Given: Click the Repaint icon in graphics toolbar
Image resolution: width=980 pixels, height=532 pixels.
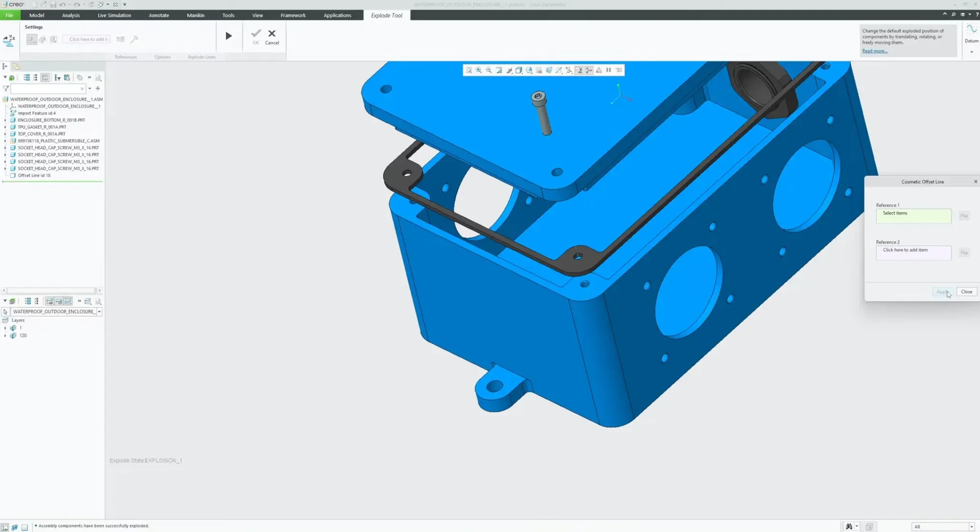Looking at the screenshot, I should 499,70.
